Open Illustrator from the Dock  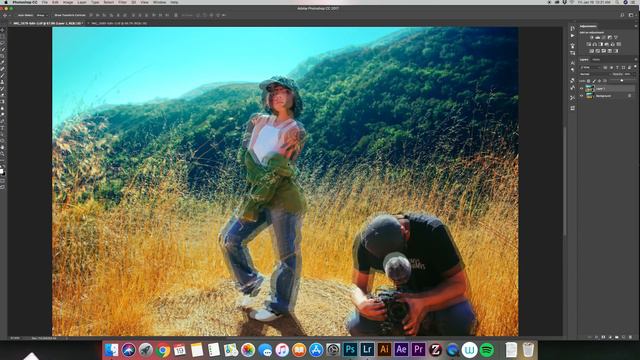tap(384, 349)
